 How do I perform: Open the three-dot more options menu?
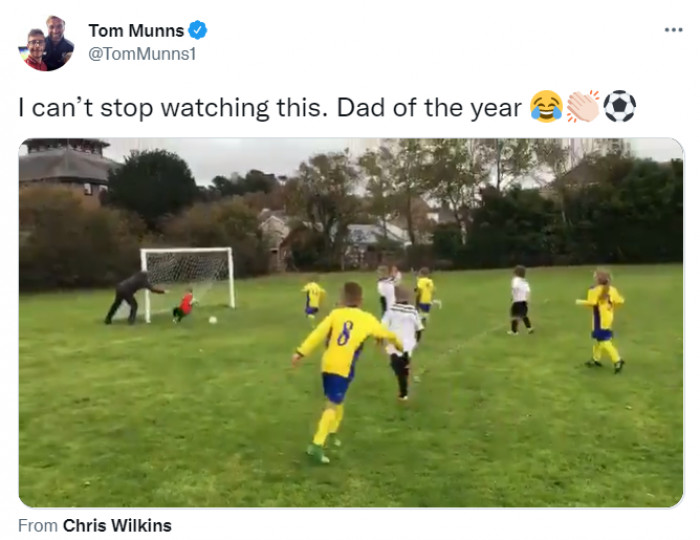[673, 30]
